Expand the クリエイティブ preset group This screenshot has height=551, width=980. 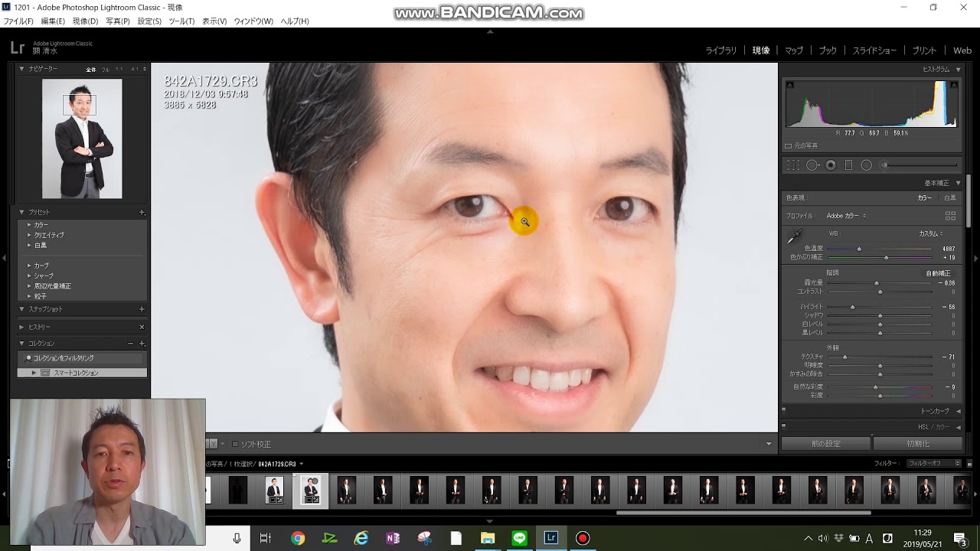tap(29, 235)
